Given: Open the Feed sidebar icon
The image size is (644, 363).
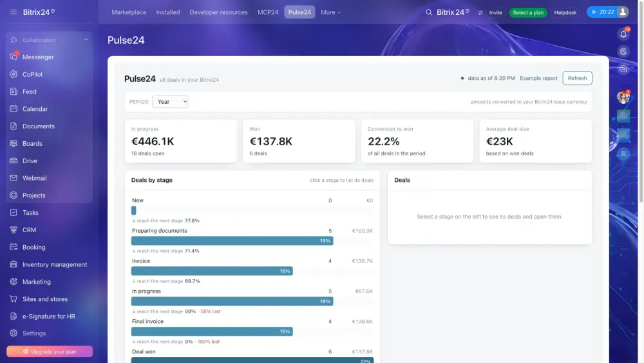Looking at the screenshot, I should (14, 92).
